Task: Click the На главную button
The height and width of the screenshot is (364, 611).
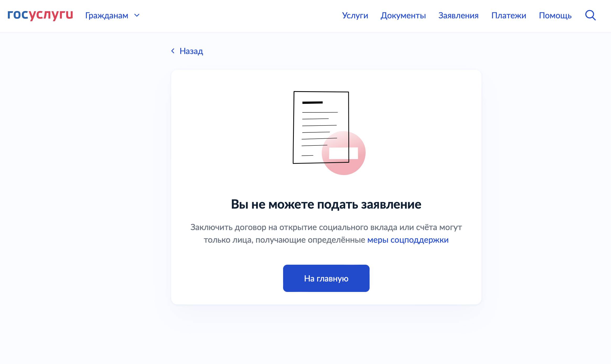Action: tap(326, 278)
